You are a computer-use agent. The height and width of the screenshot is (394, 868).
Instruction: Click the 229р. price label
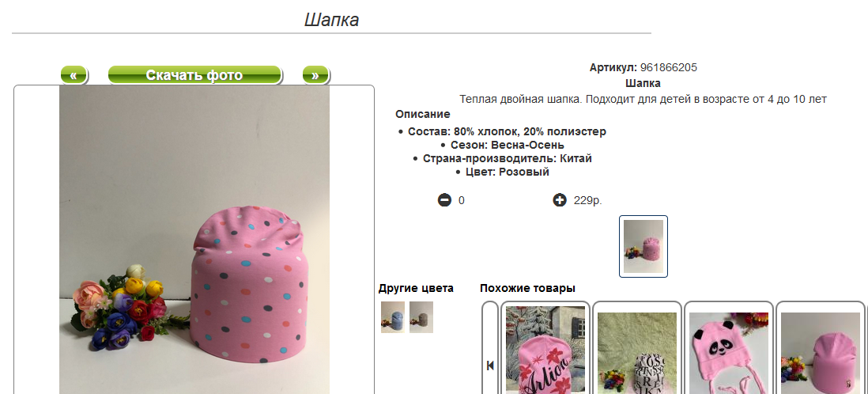coord(588,201)
